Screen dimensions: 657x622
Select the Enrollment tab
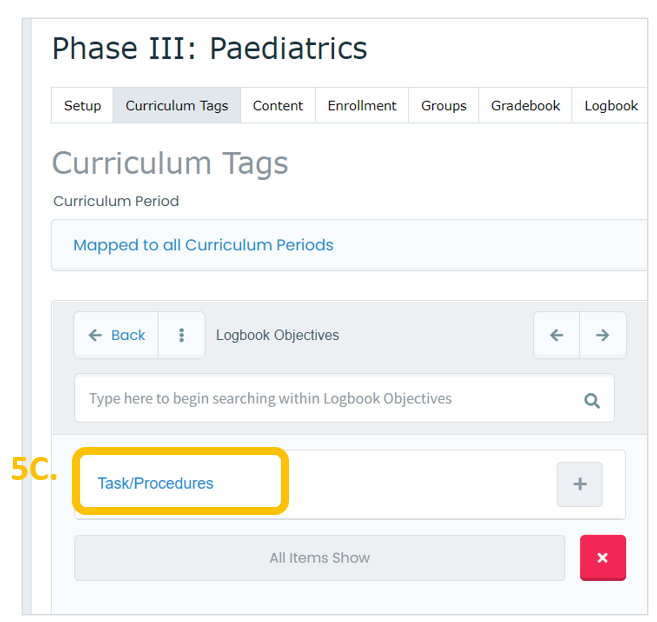click(x=362, y=106)
